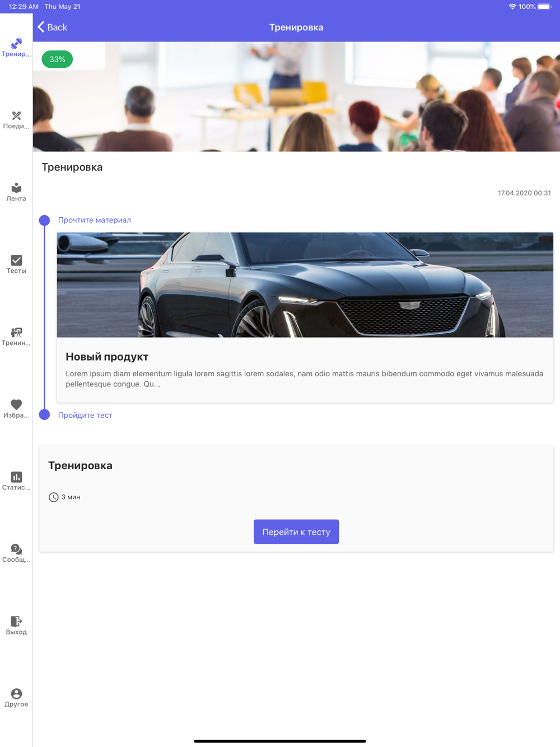Image resolution: width=560 pixels, height=747 pixels.
Task: Open the Новый продукт card title
Action: (x=107, y=357)
